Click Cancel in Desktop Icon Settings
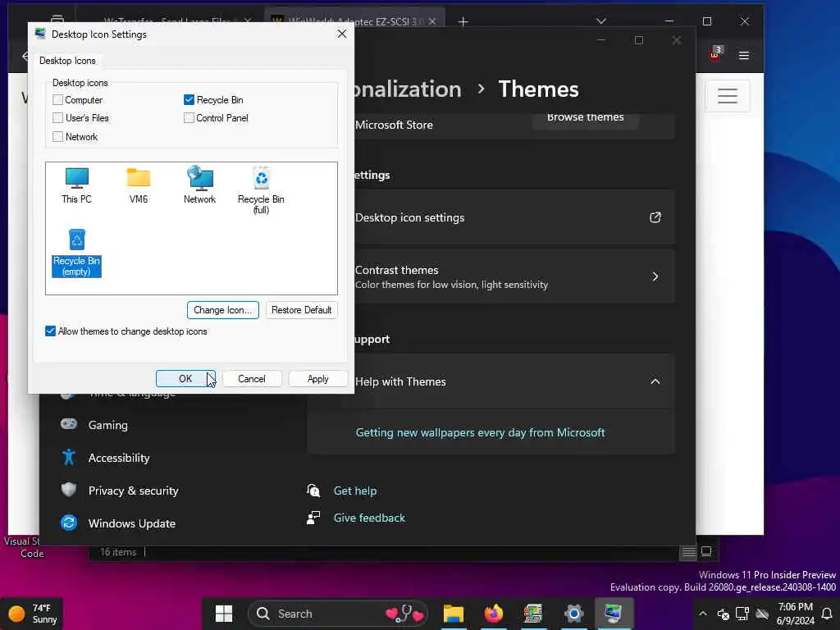 pos(252,378)
